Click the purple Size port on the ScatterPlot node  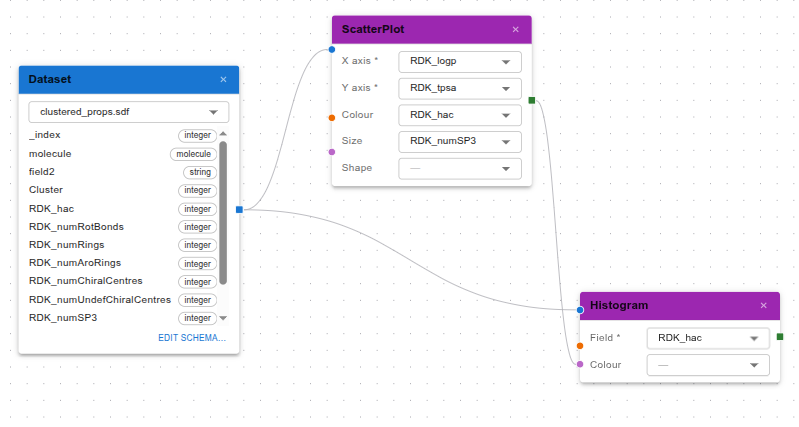pos(332,152)
